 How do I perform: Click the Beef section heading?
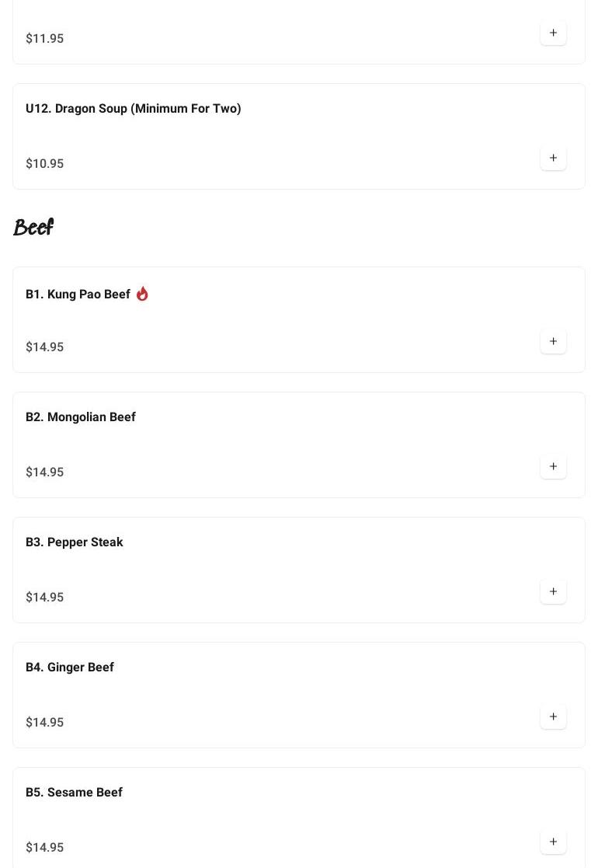(33, 228)
